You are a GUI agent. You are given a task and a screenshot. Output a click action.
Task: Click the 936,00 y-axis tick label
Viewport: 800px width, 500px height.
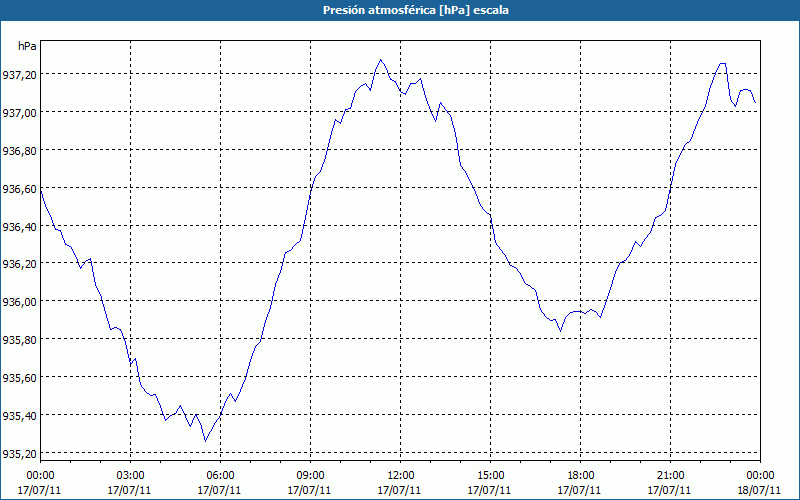19,302
